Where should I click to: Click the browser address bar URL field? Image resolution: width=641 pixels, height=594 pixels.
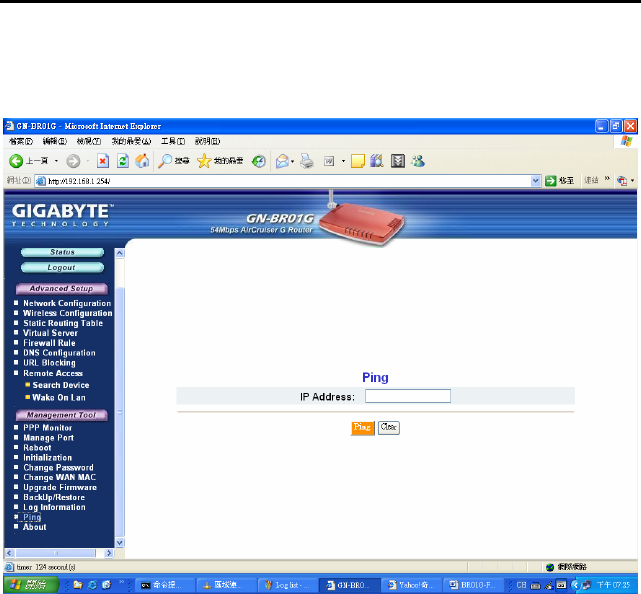(288, 181)
